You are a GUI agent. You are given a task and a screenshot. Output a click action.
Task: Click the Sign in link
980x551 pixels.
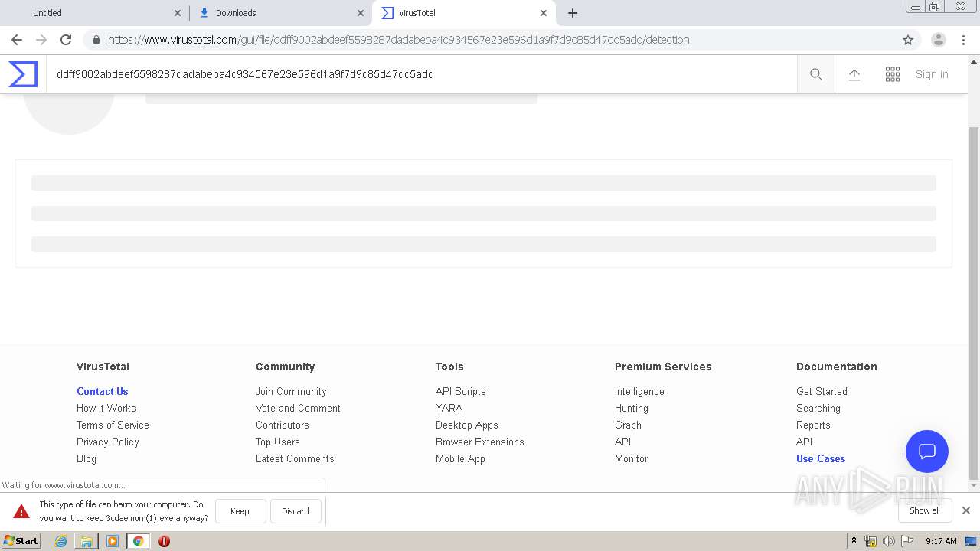(932, 74)
